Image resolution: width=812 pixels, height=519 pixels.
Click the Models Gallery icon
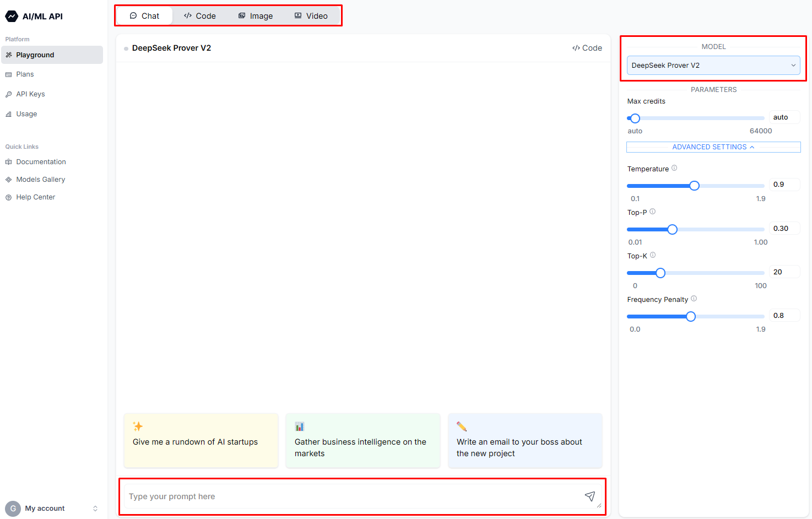(9, 180)
